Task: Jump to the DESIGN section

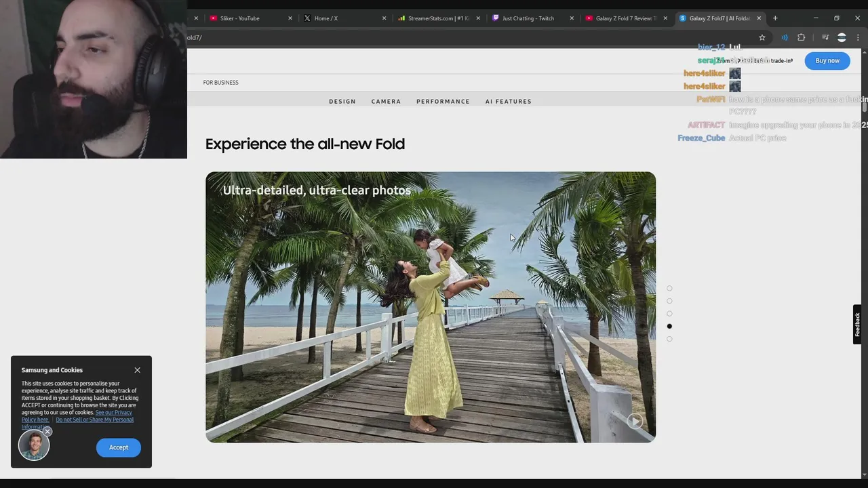Action: pos(342,102)
